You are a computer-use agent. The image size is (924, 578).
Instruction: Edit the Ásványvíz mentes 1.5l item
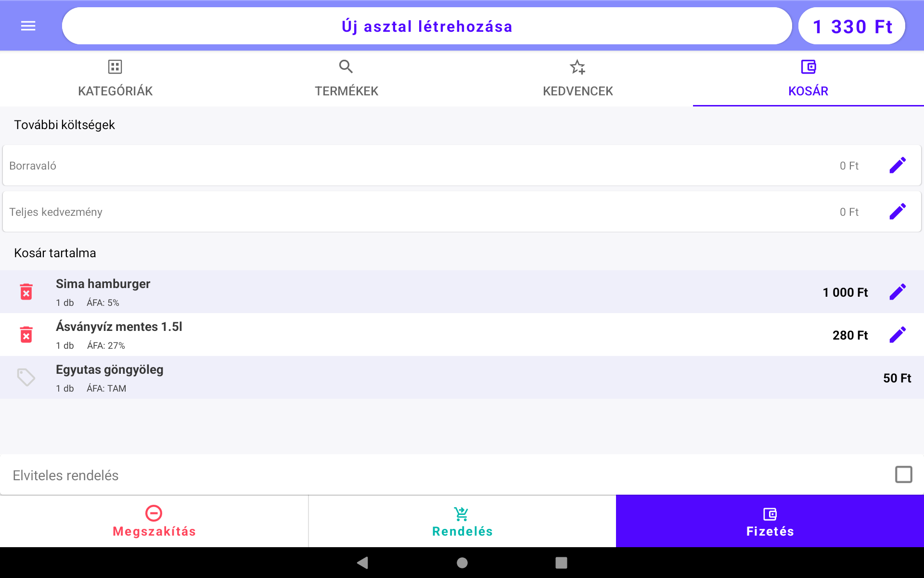pos(898,335)
